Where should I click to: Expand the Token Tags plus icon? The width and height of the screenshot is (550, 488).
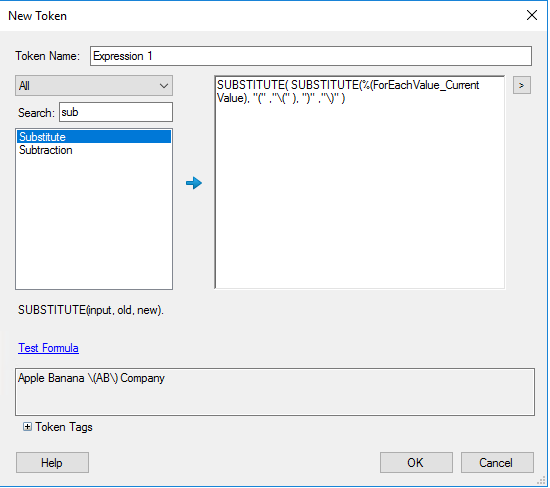click(x=27, y=427)
